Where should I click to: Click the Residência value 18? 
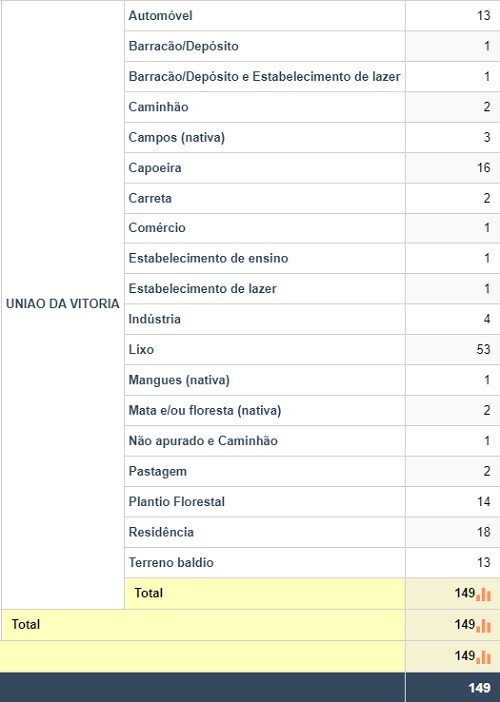pos(483,532)
